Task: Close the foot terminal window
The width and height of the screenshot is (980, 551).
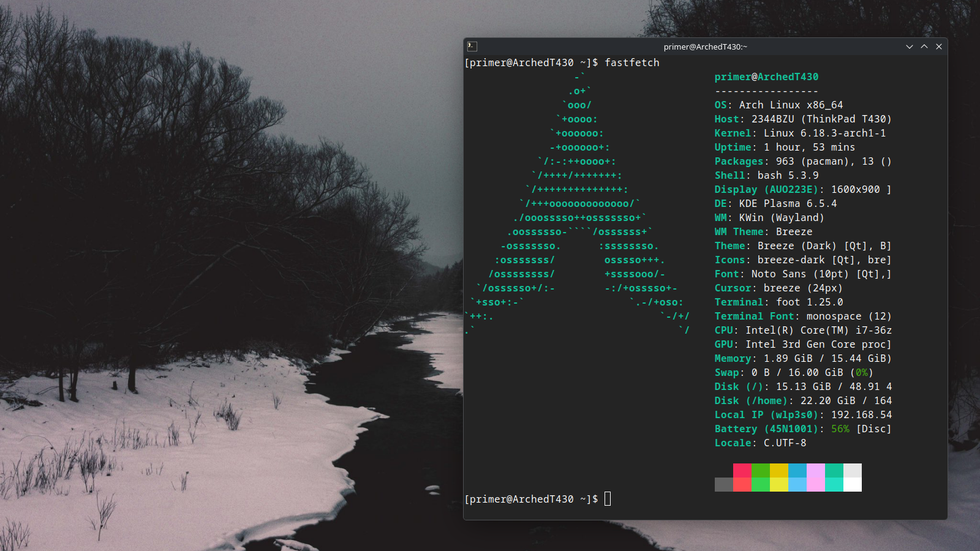Action: click(939, 47)
